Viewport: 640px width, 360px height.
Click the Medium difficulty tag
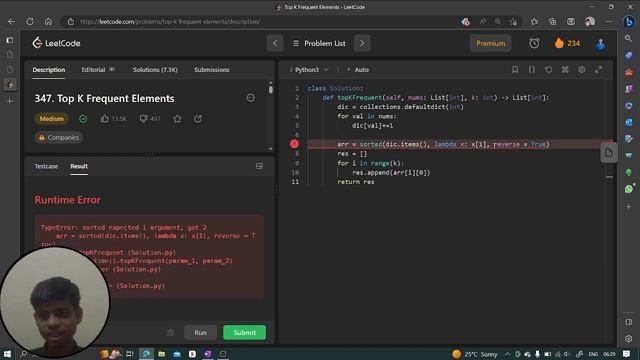pyautogui.click(x=51, y=119)
